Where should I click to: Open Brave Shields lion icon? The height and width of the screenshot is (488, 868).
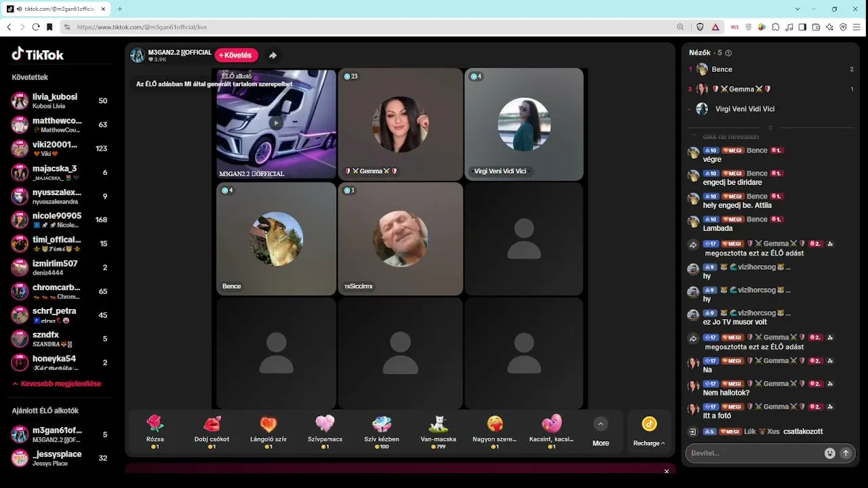[x=701, y=27]
